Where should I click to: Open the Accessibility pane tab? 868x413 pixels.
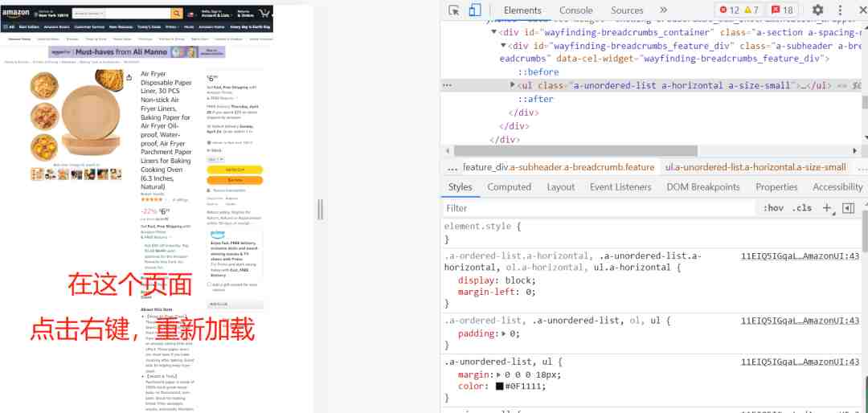(x=837, y=187)
